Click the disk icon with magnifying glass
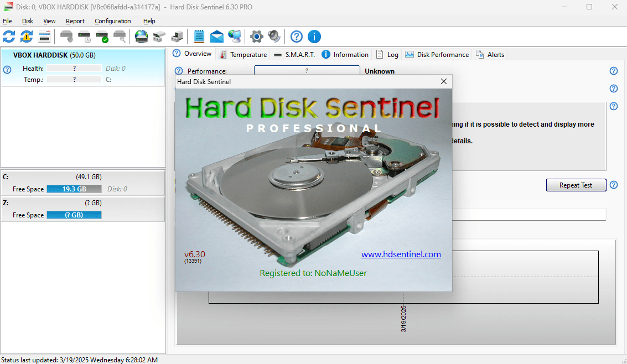This screenshot has width=627, height=364. tap(120, 37)
